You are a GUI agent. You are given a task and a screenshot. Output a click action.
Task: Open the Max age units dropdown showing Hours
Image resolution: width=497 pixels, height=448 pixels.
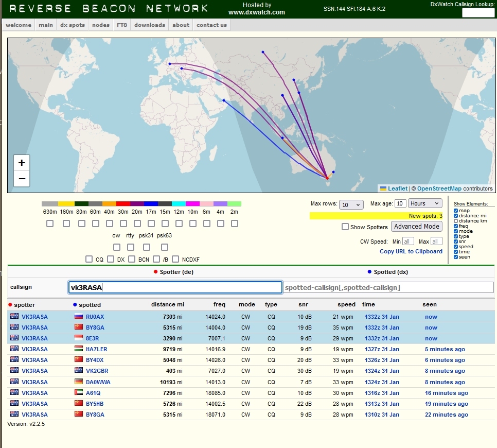(424, 203)
